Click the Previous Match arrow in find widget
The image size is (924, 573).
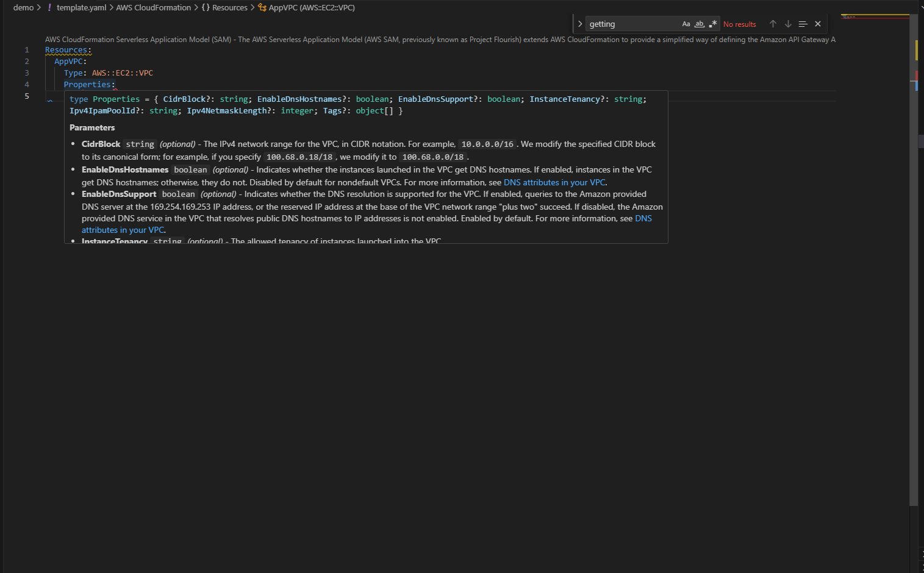[773, 23]
